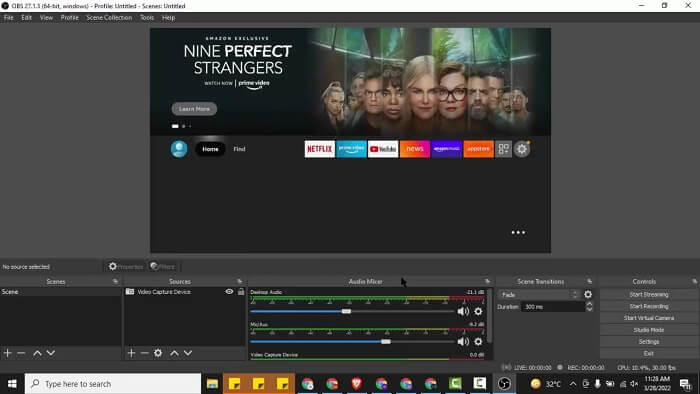Remove the selected scene with minus icon
Viewport: 700px width, 394px height.
(21, 353)
